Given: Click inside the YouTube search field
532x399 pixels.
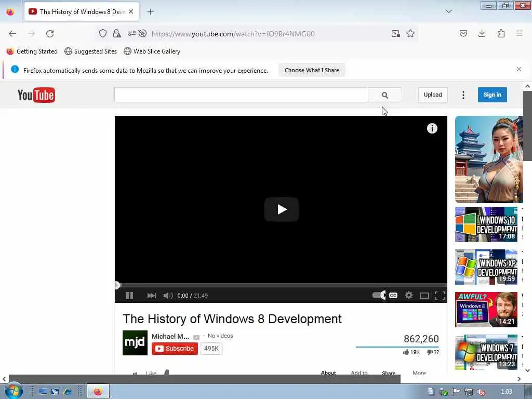Looking at the screenshot, I should point(241,95).
